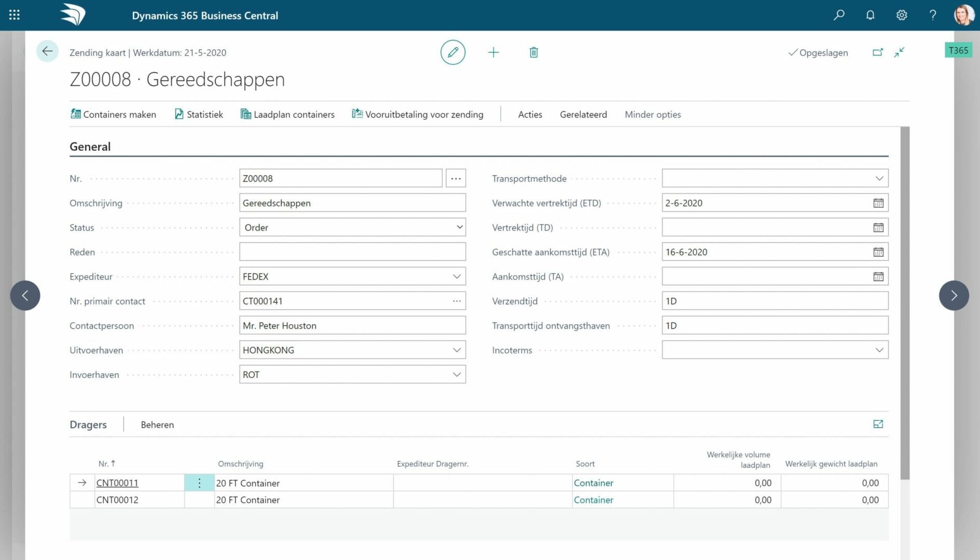The height and width of the screenshot is (560, 980).
Task: Click the Contactpersoon Mr. Peter Houston field
Action: click(x=352, y=326)
